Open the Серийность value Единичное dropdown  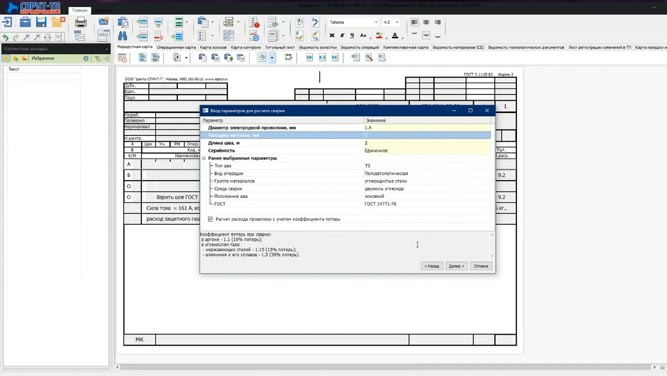[x=427, y=151]
